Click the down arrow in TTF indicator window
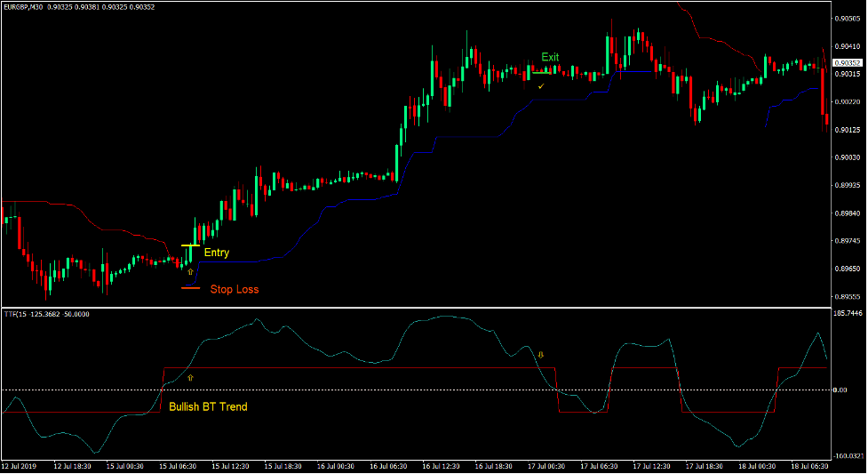Screen dimensions: 868x474 pyautogui.click(x=541, y=355)
